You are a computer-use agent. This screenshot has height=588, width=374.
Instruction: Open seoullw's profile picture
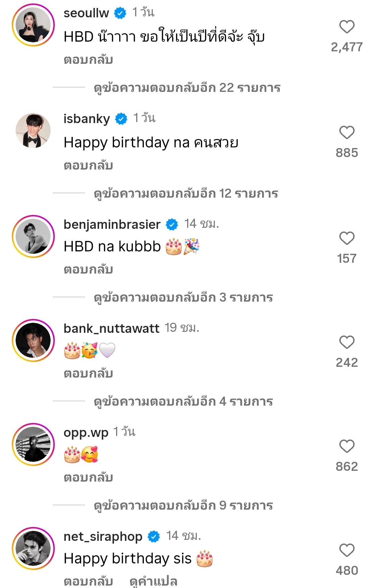[x=33, y=25]
